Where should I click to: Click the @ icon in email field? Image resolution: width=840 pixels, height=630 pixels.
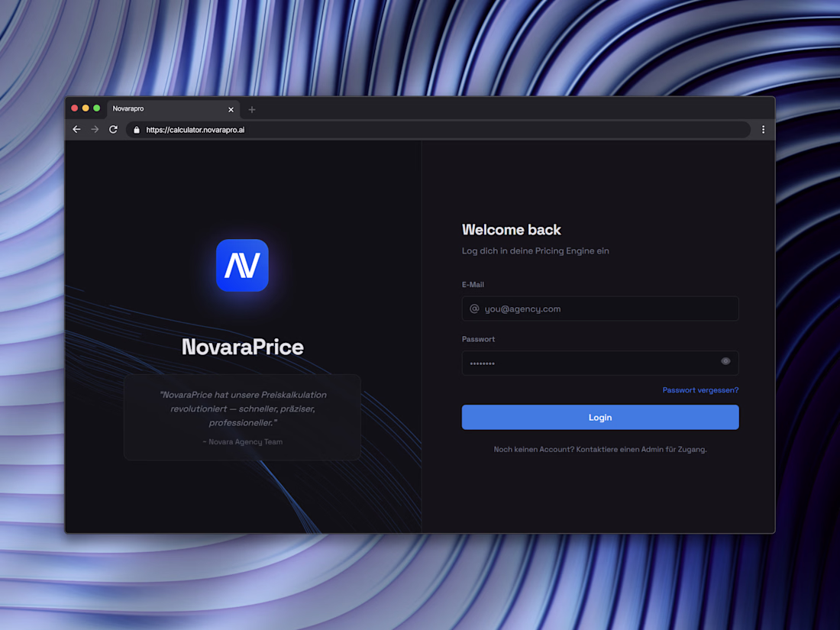coord(474,309)
